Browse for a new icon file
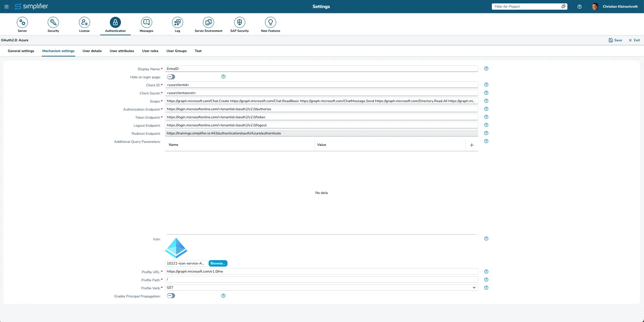 pos(217,263)
